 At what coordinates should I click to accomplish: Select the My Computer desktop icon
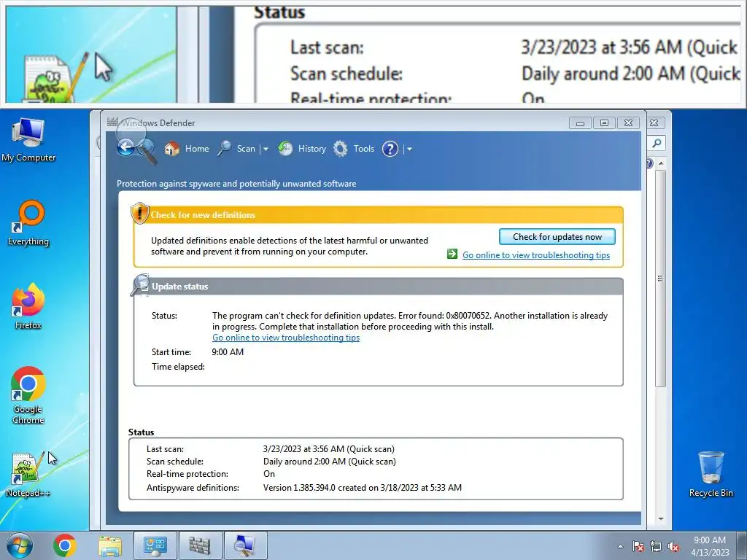click(28, 139)
